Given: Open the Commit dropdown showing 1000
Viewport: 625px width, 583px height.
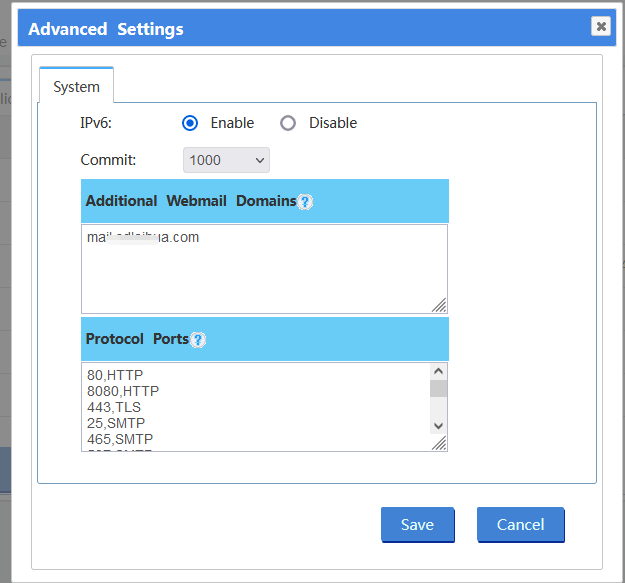Looking at the screenshot, I should click(226, 160).
